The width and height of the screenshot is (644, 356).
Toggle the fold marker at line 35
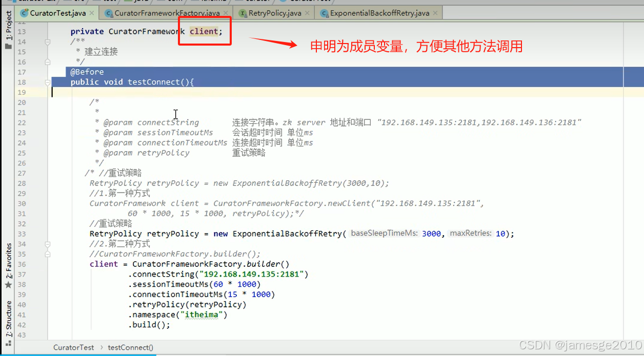pos(47,254)
